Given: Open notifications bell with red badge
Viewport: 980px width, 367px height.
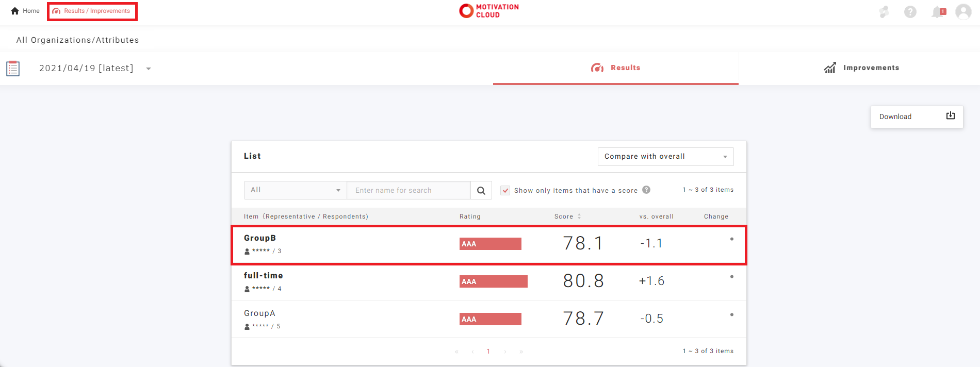Looking at the screenshot, I should click(x=938, y=11).
